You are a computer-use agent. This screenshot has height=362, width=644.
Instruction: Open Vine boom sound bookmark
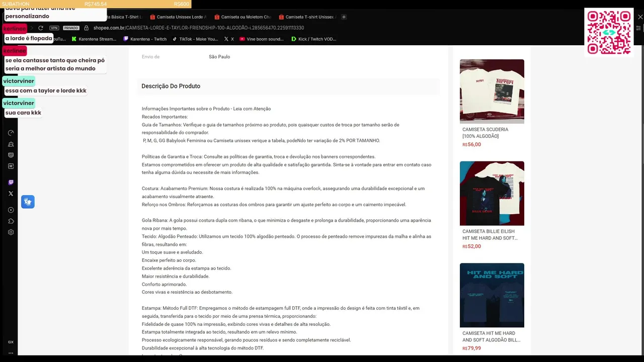[262, 39]
